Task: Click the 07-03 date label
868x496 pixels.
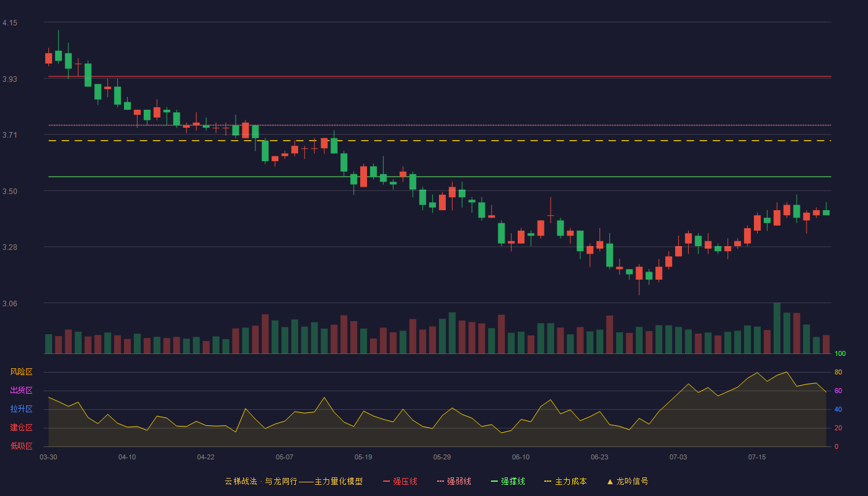Action: pyautogui.click(x=678, y=457)
